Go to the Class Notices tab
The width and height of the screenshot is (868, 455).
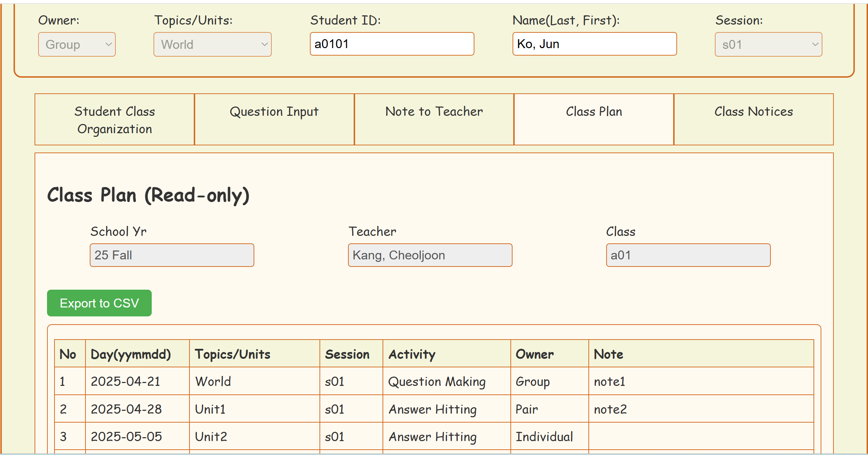click(754, 120)
